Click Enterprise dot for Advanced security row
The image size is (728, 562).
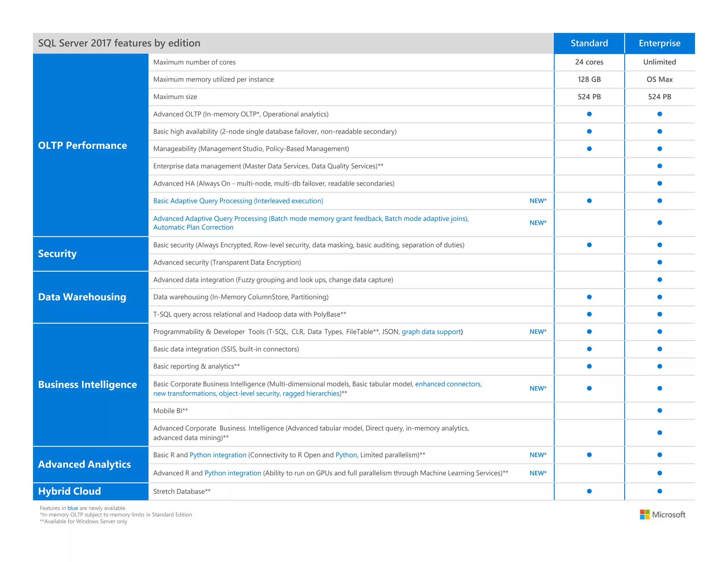(659, 262)
